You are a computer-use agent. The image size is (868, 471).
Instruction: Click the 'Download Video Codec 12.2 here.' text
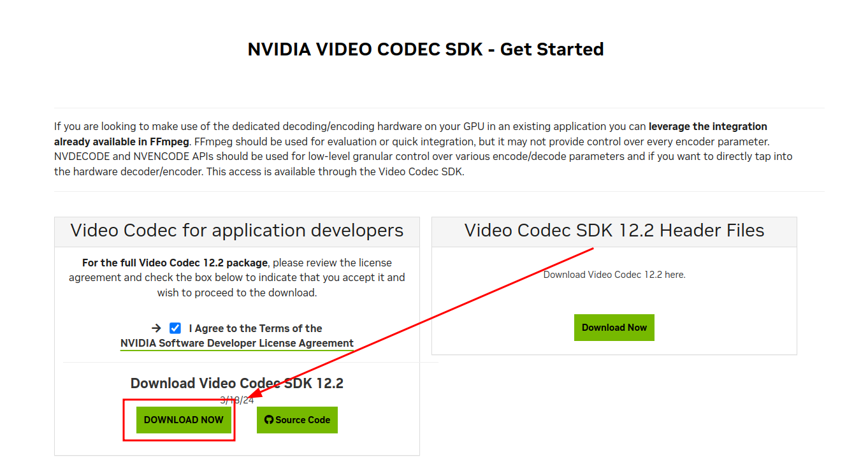pyautogui.click(x=614, y=275)
